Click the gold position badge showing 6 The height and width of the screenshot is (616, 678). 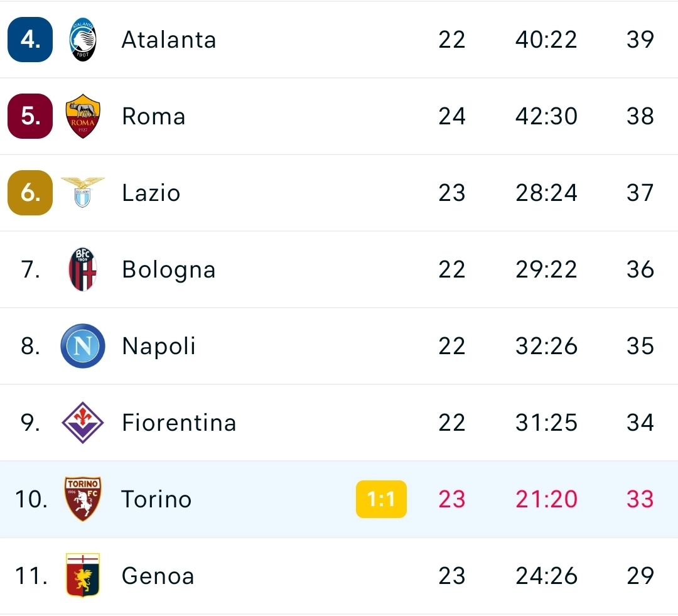pyautogui.click(x=30, y=193)
